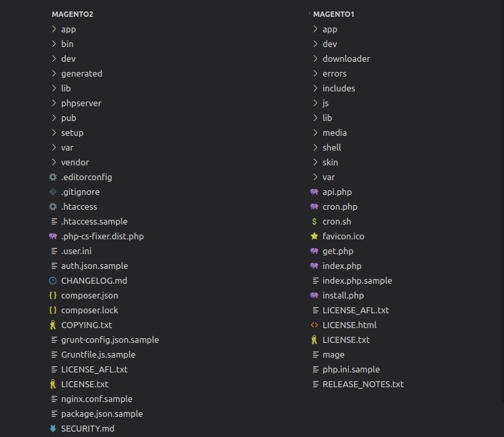The image size is (504, 437).
Task: Select the MAGENTO1 root header
Action: pos(333,14)
